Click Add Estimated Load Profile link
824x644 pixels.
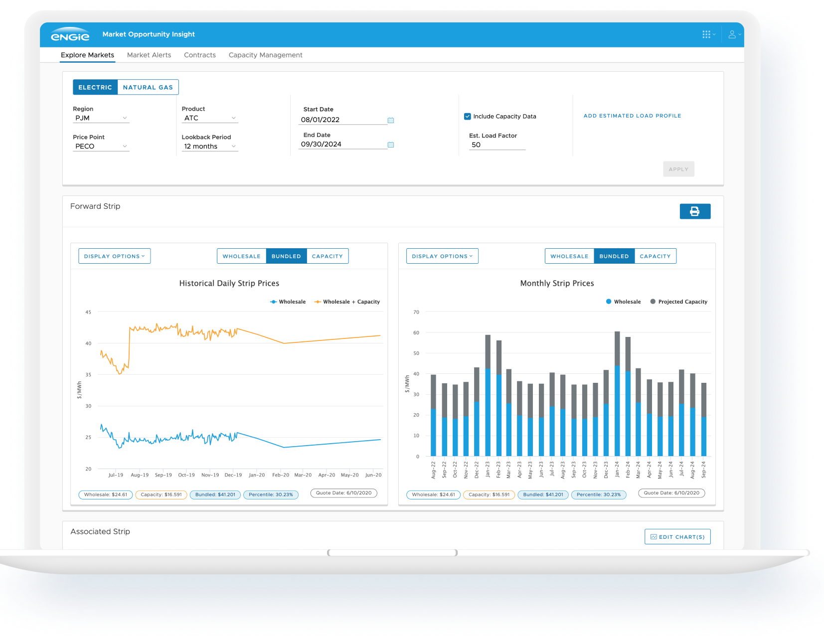pyautogui.click(x=632, y=116)
